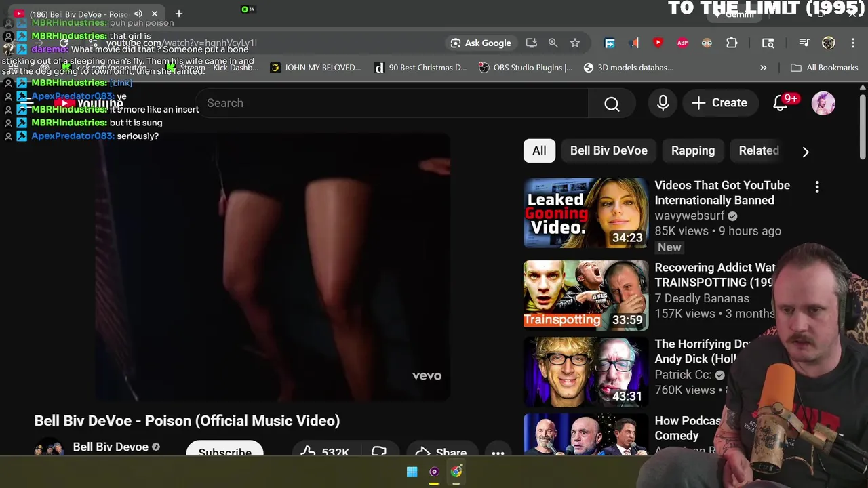
Task: Bookmark this page with the star icon
Action: pyautogui.click(x=575, y=43)
